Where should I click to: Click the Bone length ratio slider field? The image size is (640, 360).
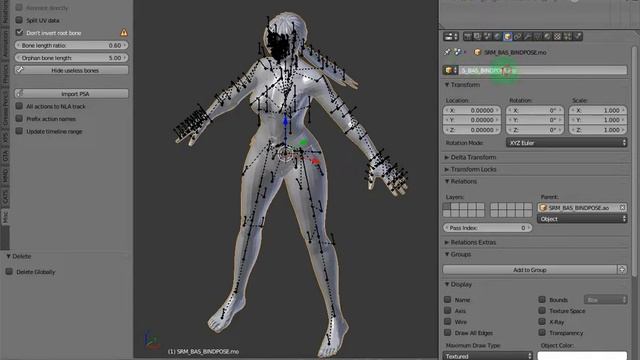(71, 45)
